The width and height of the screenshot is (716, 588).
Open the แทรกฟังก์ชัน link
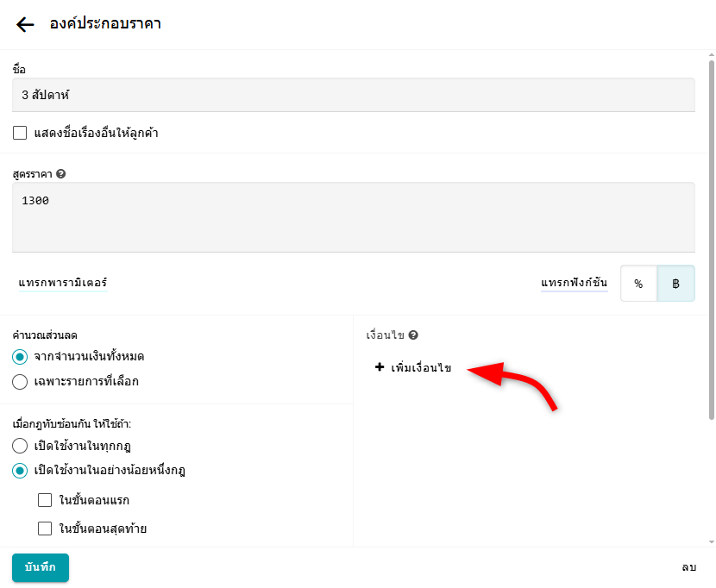point(574,283)
